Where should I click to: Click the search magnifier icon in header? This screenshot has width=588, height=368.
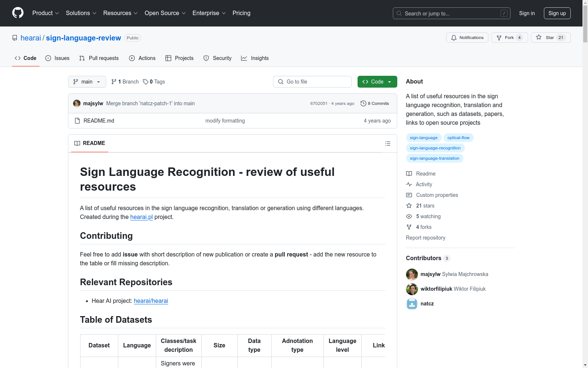click(x=399, y=13)
